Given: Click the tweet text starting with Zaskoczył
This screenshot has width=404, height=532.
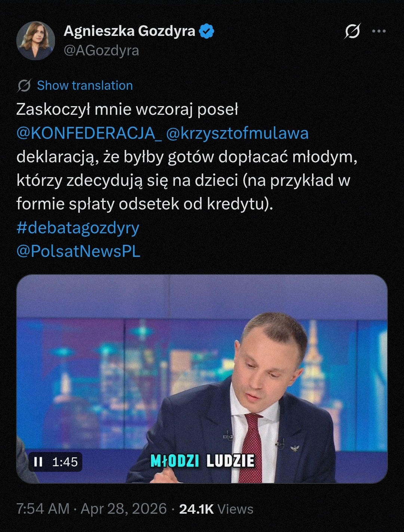Looking at the screenshot, I should (127, 110).
